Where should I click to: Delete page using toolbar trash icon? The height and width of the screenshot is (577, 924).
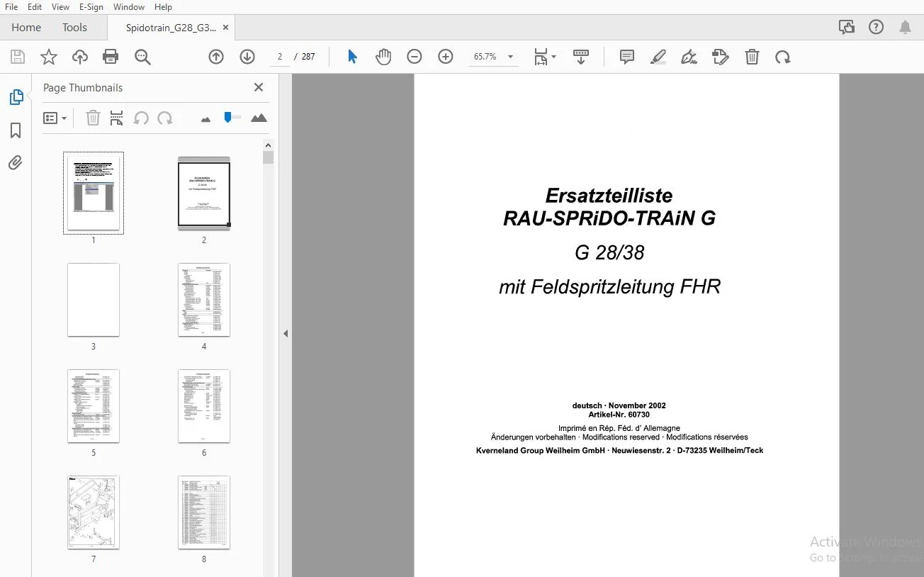(752, 57)
